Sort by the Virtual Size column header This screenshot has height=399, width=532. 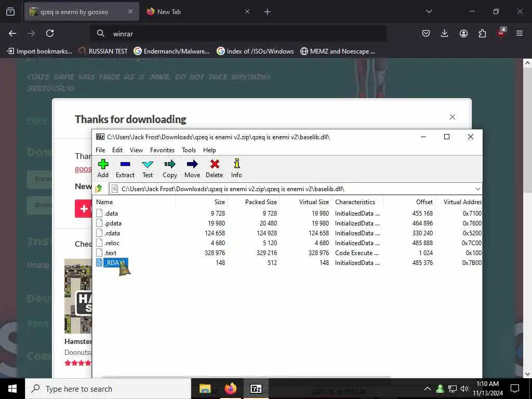pyautogui.click(x=305, y=202)
